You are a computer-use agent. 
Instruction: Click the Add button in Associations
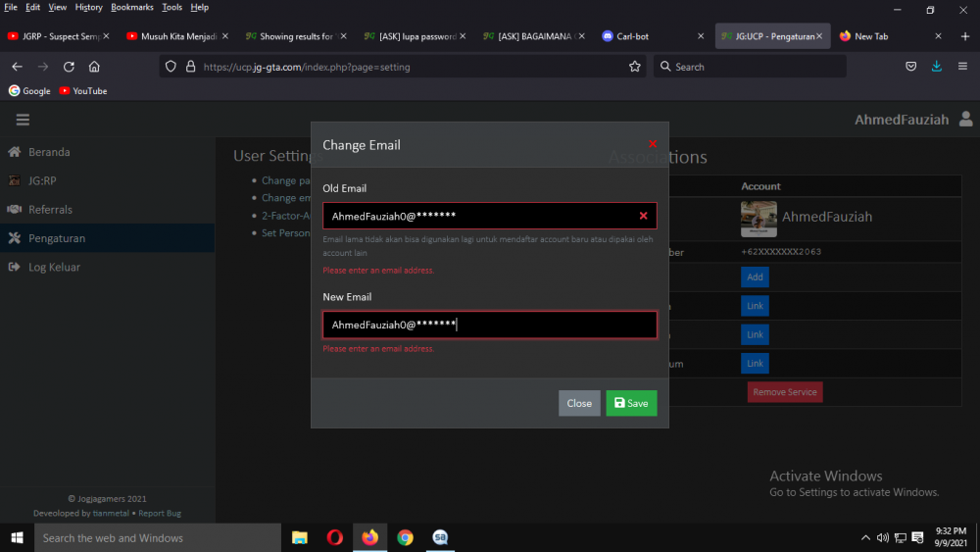coord(755,276)
